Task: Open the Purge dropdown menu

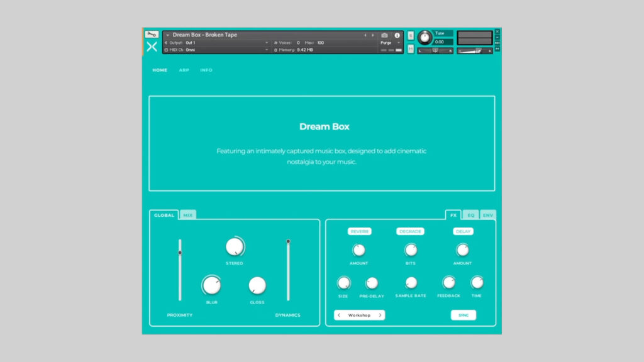Action: (x=387, y=43)
